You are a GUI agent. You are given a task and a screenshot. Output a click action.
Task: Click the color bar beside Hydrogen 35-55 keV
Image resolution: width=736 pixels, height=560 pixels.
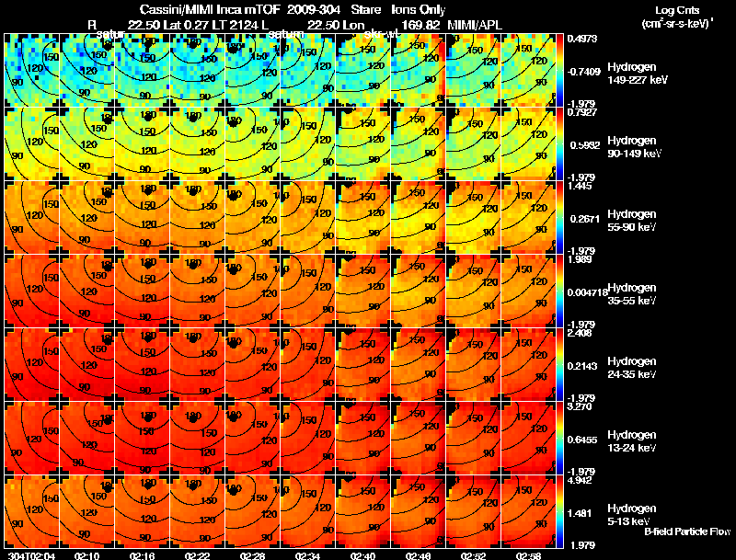click(x=559, y=291)
